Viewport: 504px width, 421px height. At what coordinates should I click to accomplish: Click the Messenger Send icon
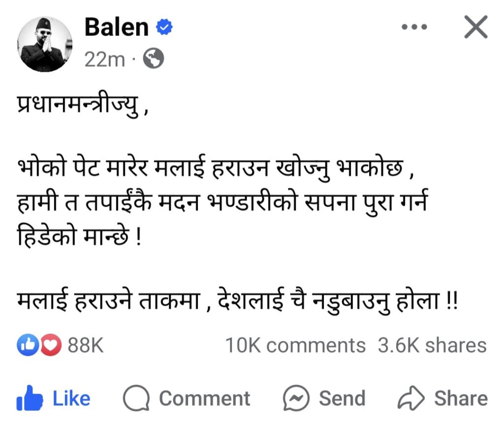pos(296,398)
